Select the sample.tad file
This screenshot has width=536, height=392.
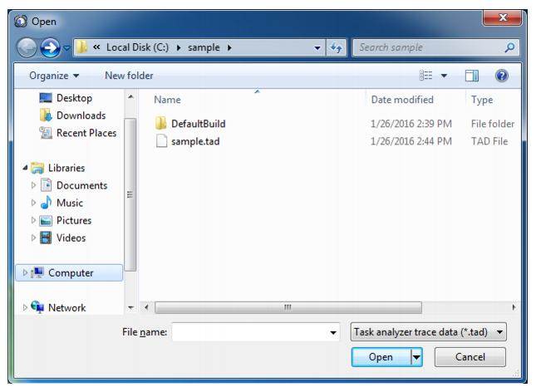[197, 140]
